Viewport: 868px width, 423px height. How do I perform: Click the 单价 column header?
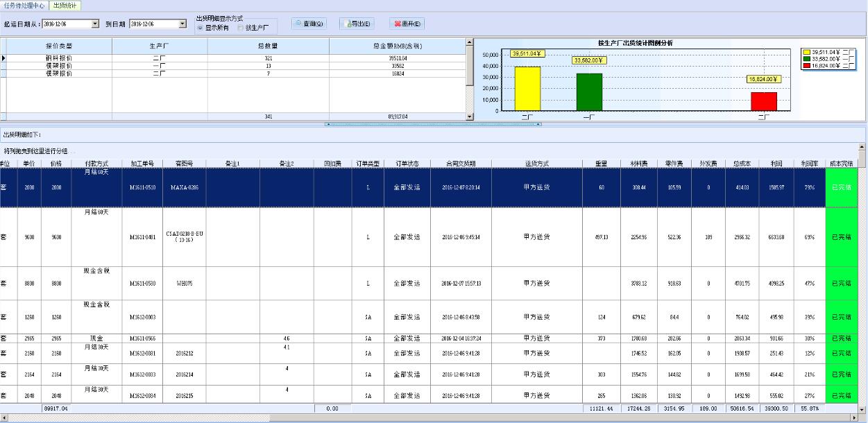pyautogui.click(x=28, y=164)
